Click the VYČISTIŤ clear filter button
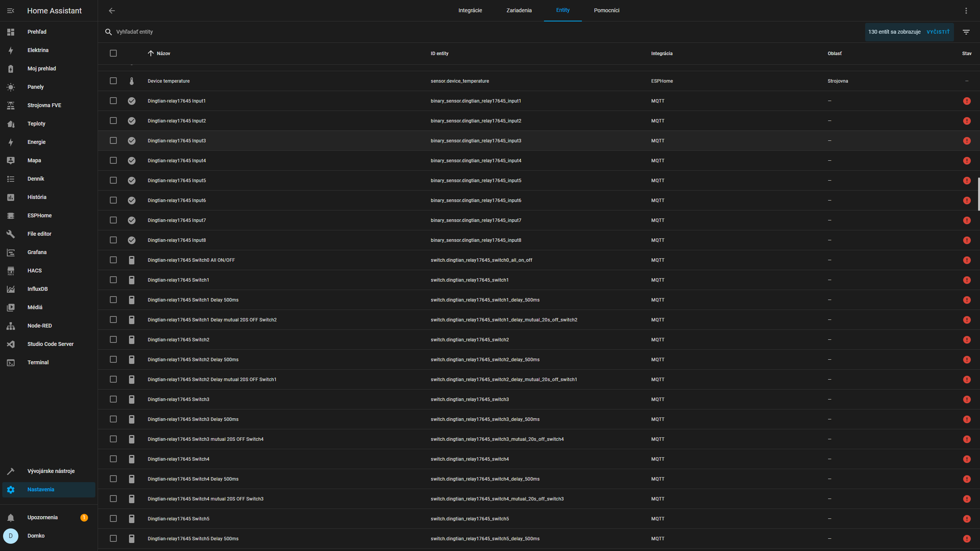 tap(938, 32)
